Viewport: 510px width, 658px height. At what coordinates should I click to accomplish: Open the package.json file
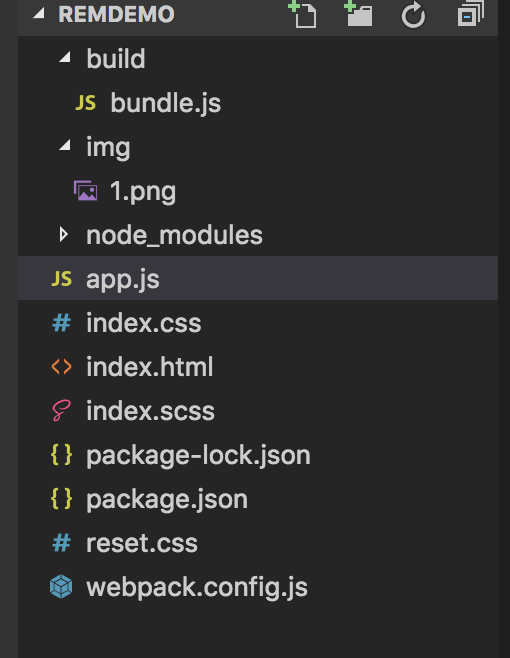click(x=258, y=499)
